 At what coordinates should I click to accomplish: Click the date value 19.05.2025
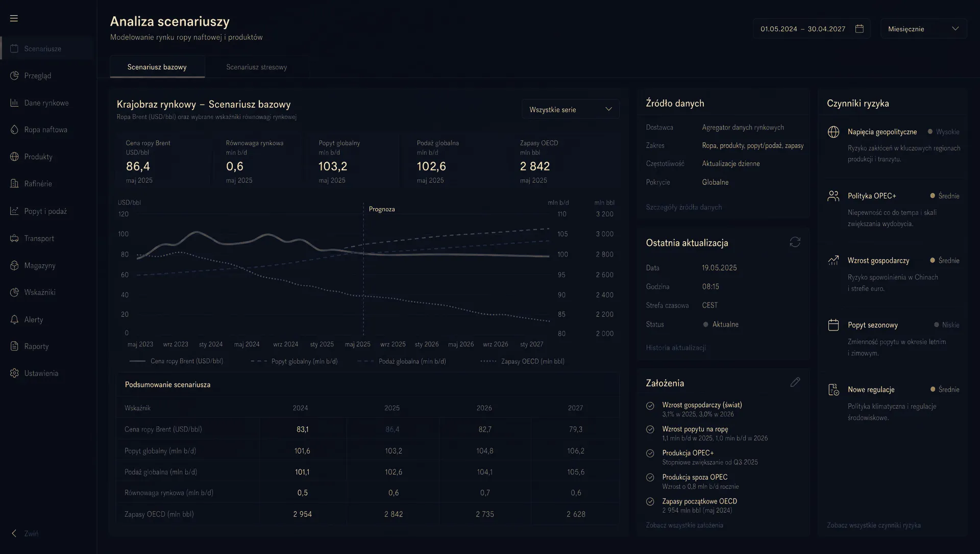pos(719,268)
